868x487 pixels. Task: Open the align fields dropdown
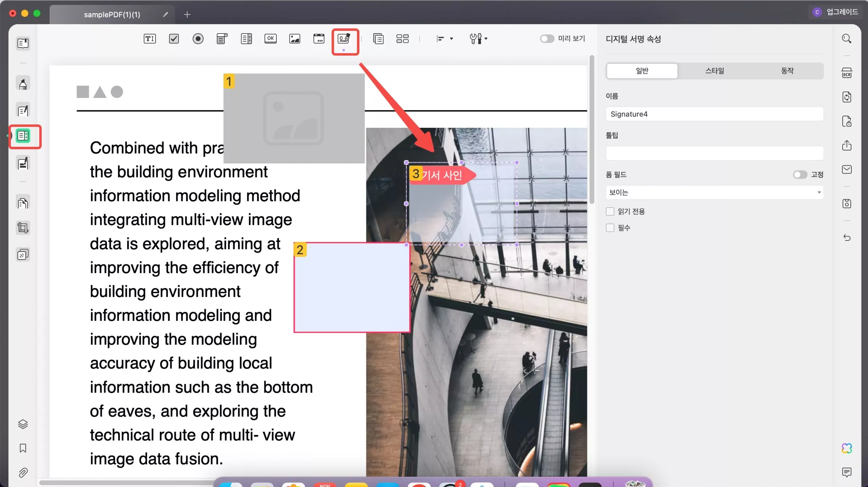444,39
